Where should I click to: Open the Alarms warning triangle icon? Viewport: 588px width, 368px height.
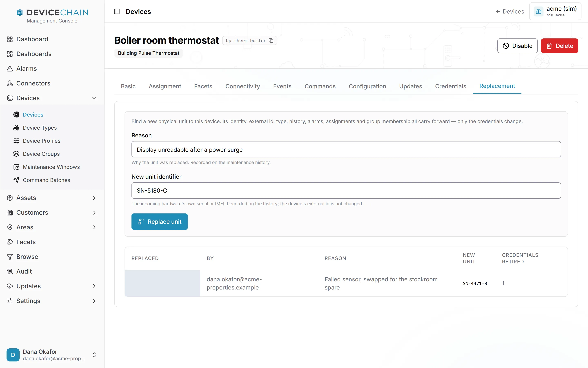(10, 69)
